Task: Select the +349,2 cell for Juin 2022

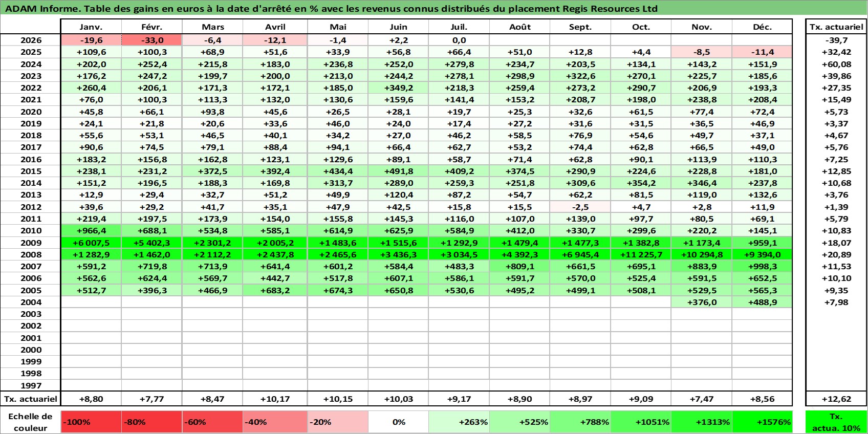Action: pyautogui.click(x=398, y=88)
